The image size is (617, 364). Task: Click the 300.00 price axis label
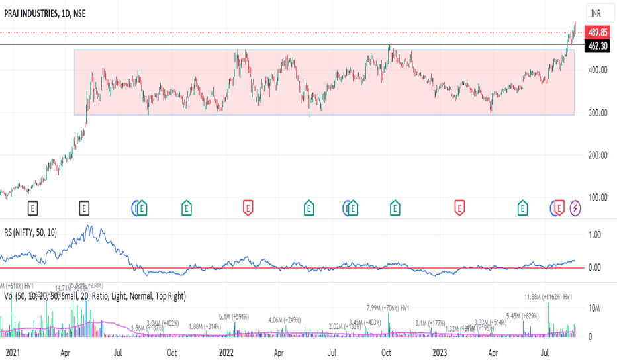[598, 113]
